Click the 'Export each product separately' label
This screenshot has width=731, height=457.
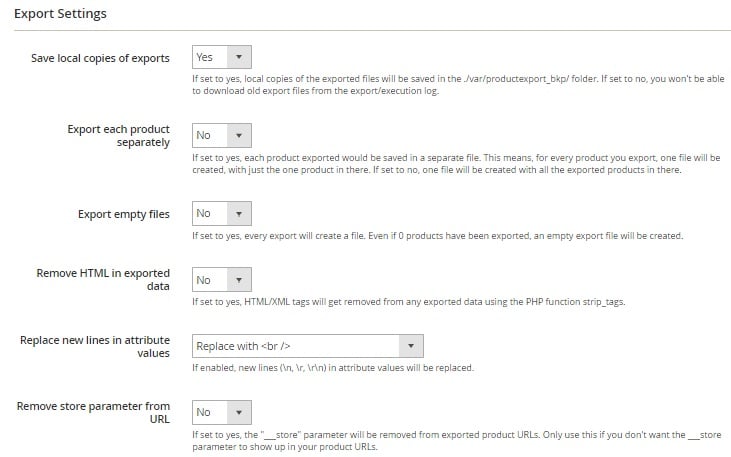[x=118, y=136]
